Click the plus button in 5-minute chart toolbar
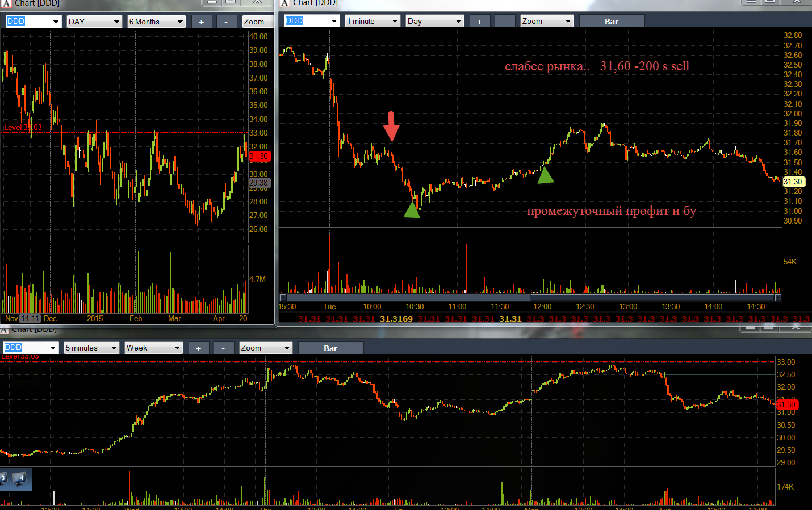The width and height of the screenshot is (812, 510). point(198,348)
